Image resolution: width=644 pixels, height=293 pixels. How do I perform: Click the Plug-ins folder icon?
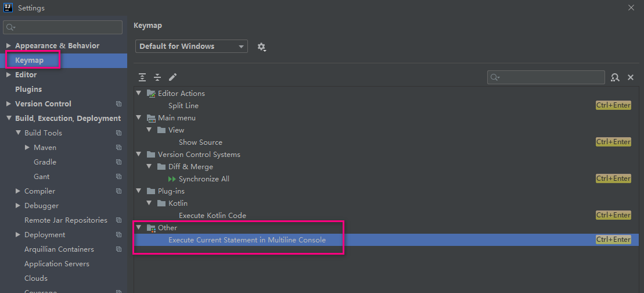tap(151, 191)
